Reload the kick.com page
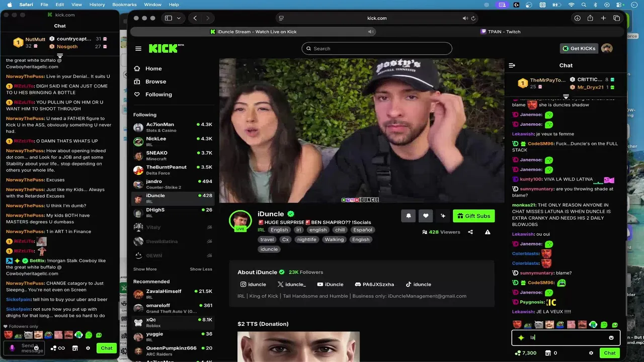Screen dimensions: 644x362 [473, 18]
